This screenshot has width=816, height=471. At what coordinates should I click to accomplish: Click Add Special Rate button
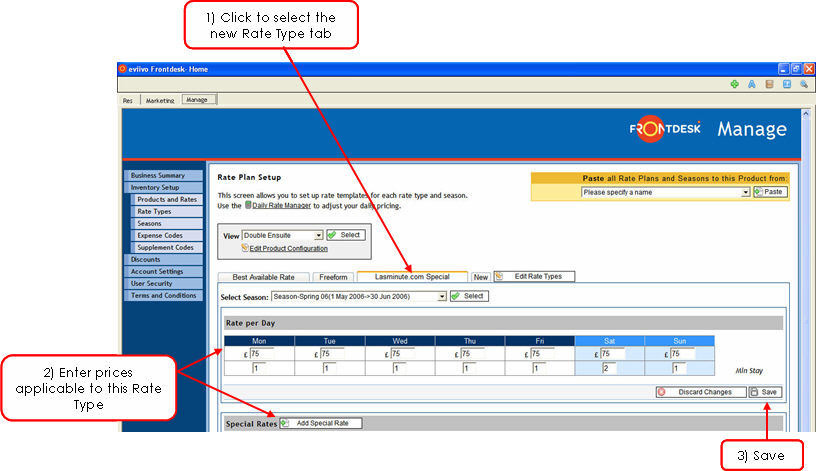[x=321, y=423]
